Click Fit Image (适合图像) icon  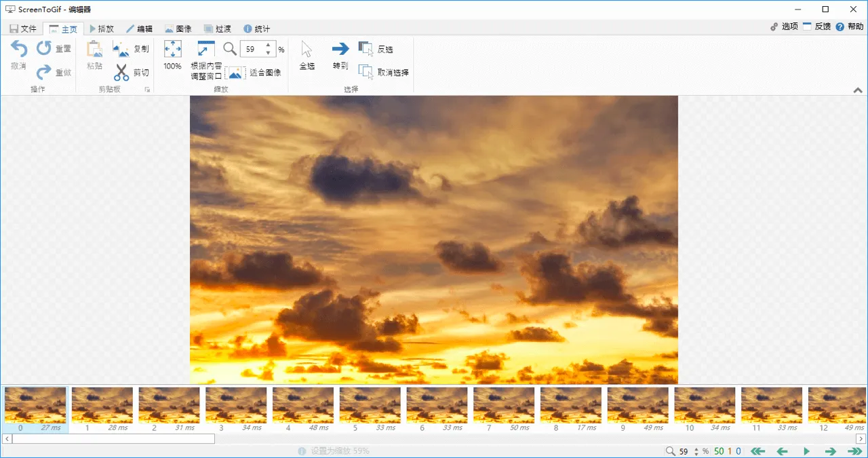236,73
